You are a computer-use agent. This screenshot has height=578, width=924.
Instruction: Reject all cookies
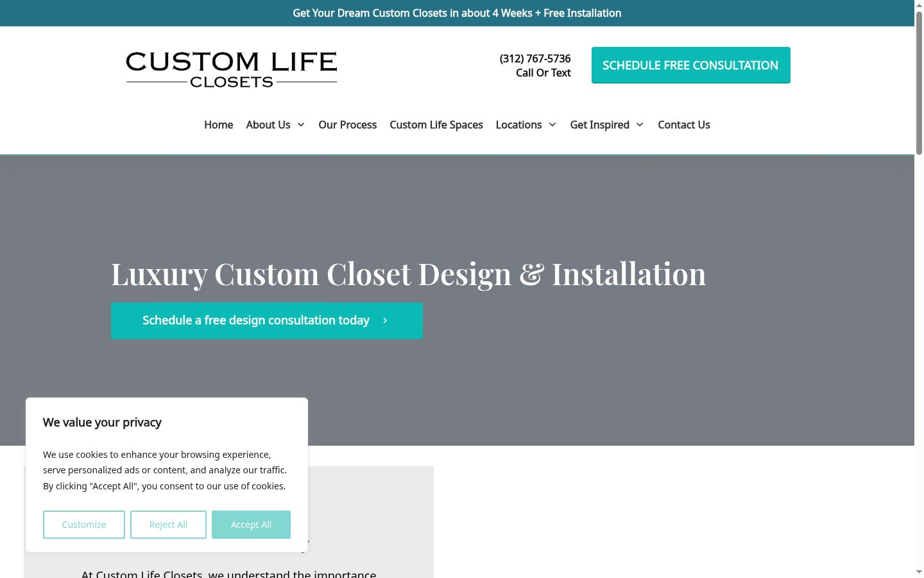[x=169, y=525]
